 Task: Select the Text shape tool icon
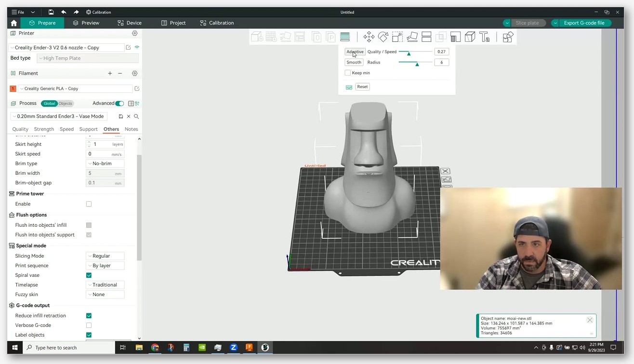[485, 37]
